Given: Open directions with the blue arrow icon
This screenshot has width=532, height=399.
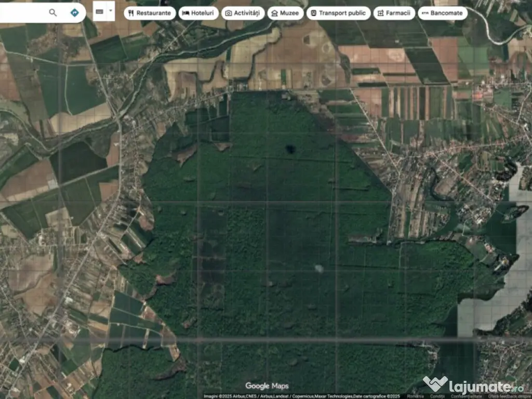Looking at the screenshot, I should (75, 12).
